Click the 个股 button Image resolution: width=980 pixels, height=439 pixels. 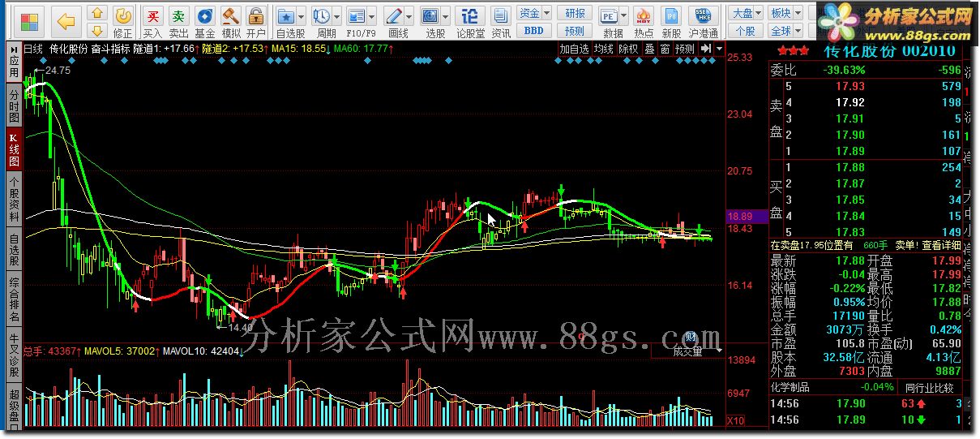pyautogui.click(x=747, y=31)
